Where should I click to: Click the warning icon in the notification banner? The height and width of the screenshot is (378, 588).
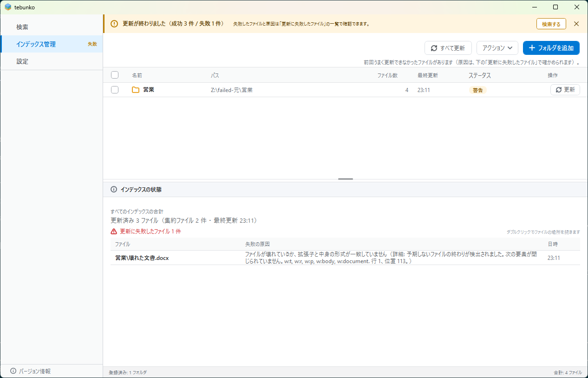point(114,24)
